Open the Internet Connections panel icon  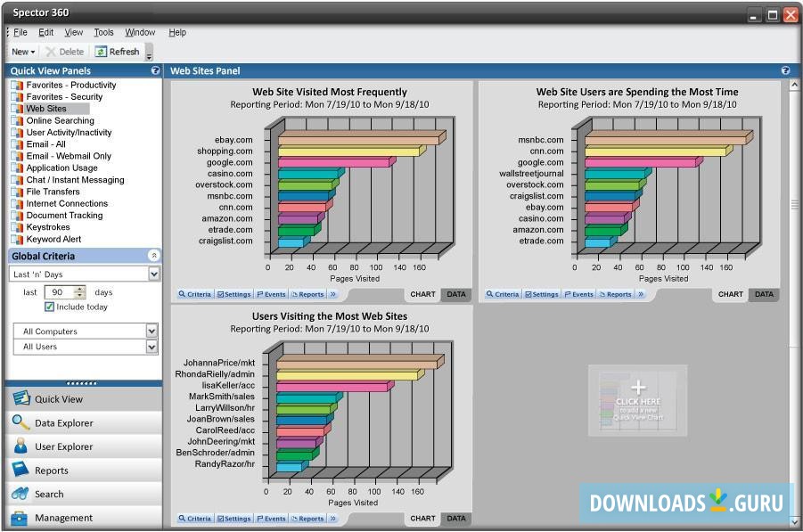pyautogui.click(x=17, y=203)
